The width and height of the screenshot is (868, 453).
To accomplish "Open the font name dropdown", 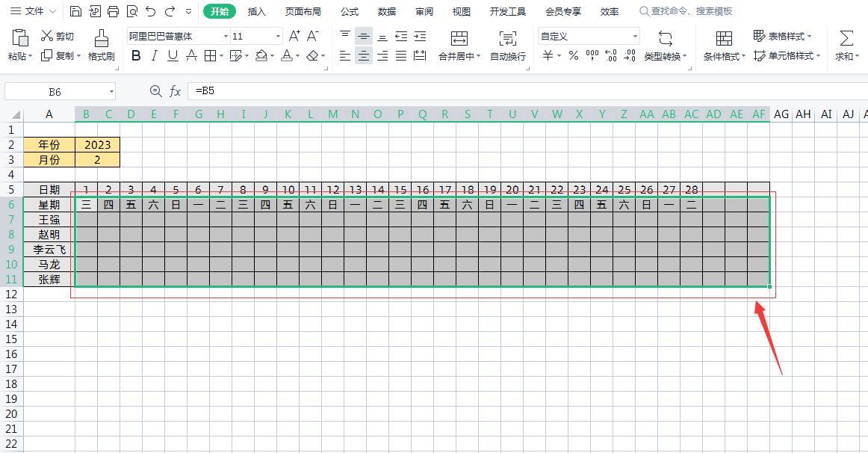I will 226,35.
